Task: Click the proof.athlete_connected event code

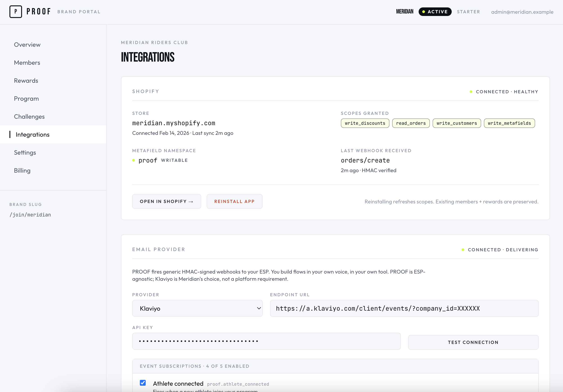Action: (x=238, y=384)
